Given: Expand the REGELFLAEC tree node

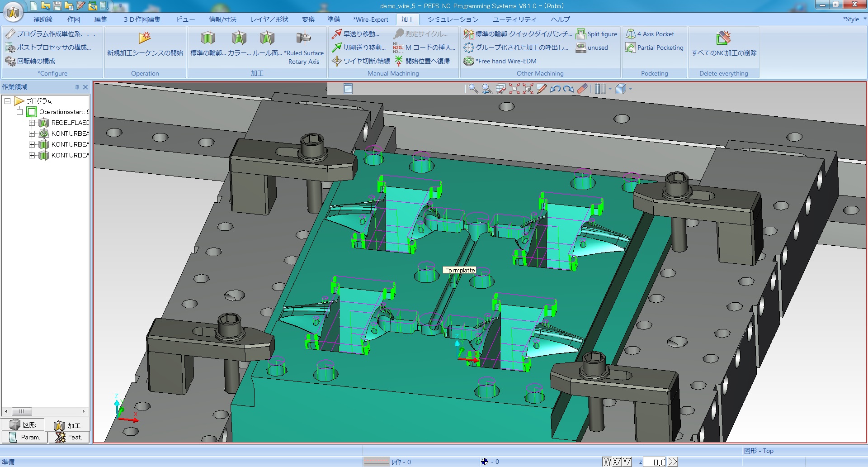Looking at the screenshot, I should point(32,123).
